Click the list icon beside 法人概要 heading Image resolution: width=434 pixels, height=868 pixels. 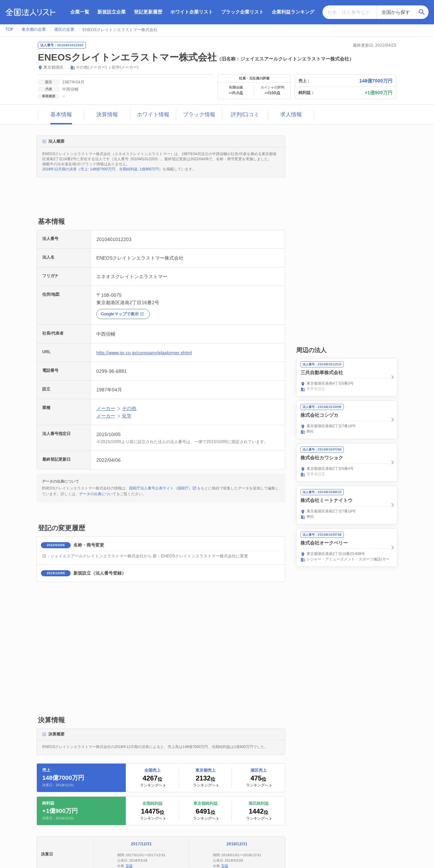click(x=44, y=141)
